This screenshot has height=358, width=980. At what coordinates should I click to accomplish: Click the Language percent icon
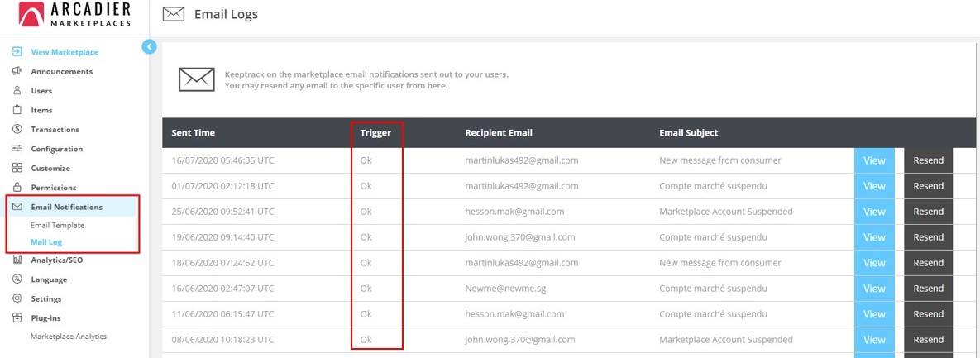[17, 279]
